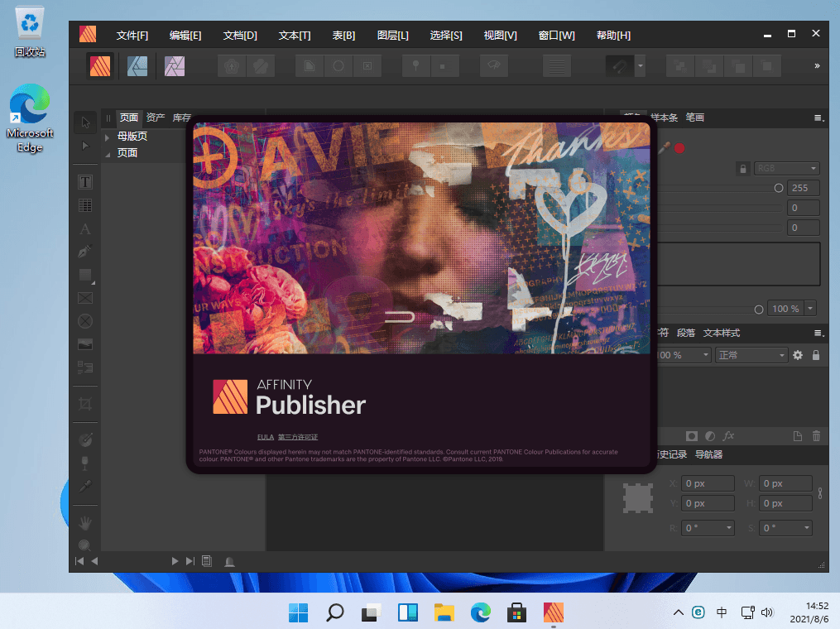This screenshot has width=840, height=629.
Task: Select the Pen tool
Action: click(x=85, y=252)
